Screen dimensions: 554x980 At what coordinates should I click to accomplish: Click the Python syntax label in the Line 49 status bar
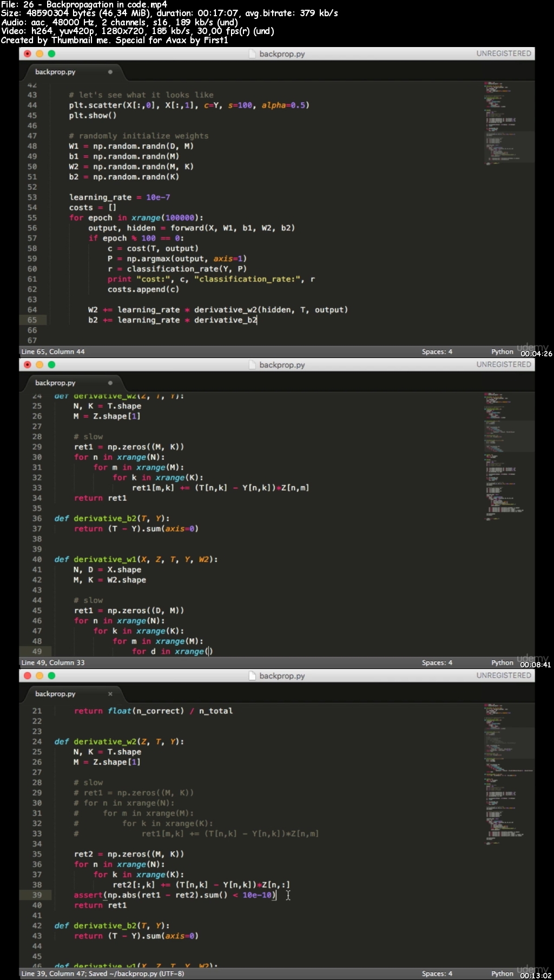[x=502, y=663]
